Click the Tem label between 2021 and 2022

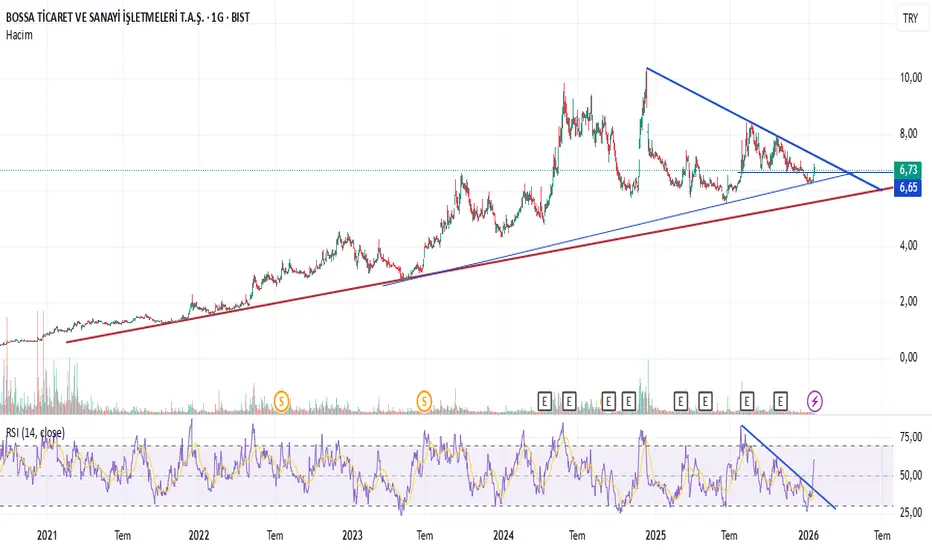122,536
